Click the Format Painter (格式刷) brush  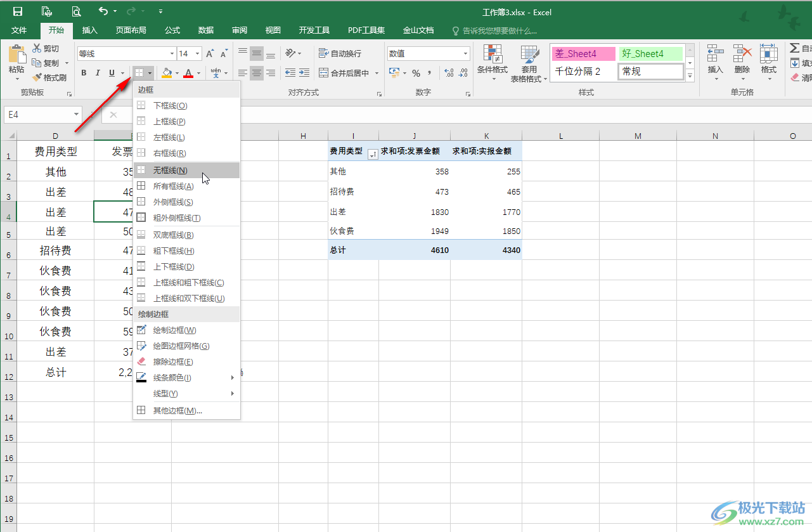[x=37, y=77]
